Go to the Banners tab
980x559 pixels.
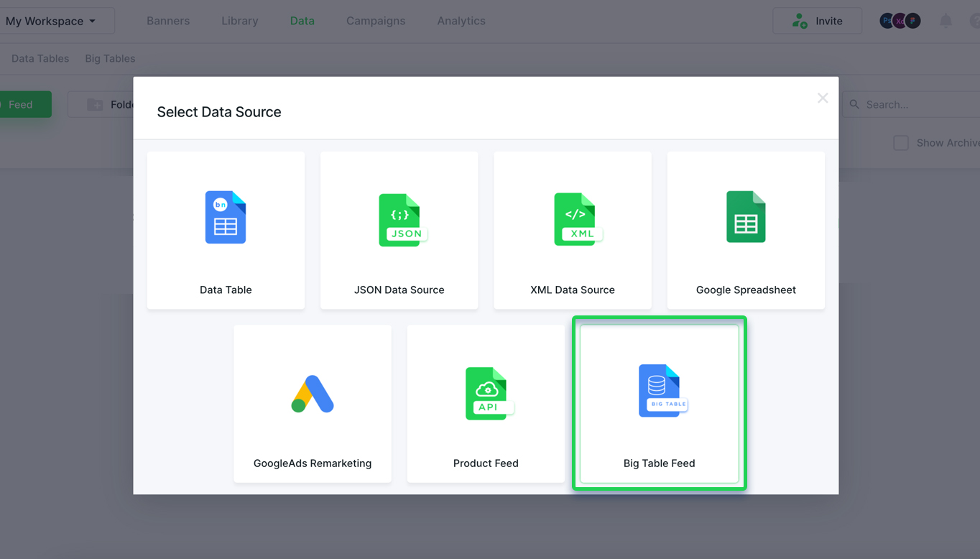point(168,21)
